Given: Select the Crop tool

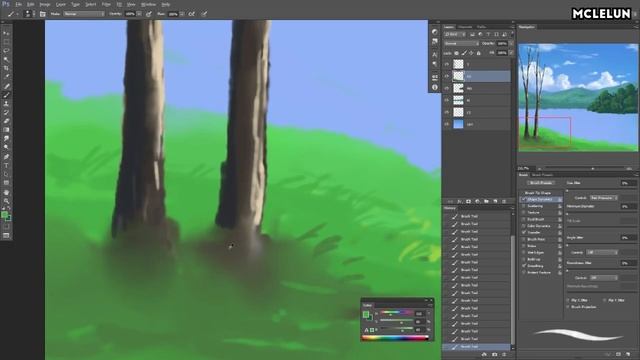Looking at the screenshot, I should [6, 68].
